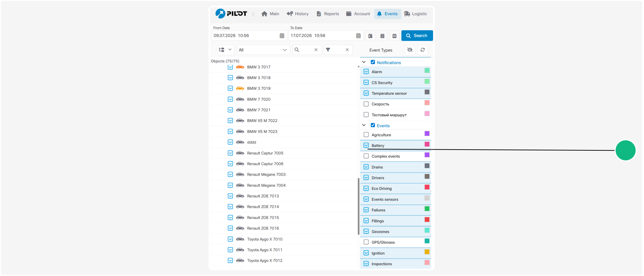Toggle the GPS/Glonass event checkbox
This screenshot has height=276, width=644.
pyautogui.click(x=366, y=242)
